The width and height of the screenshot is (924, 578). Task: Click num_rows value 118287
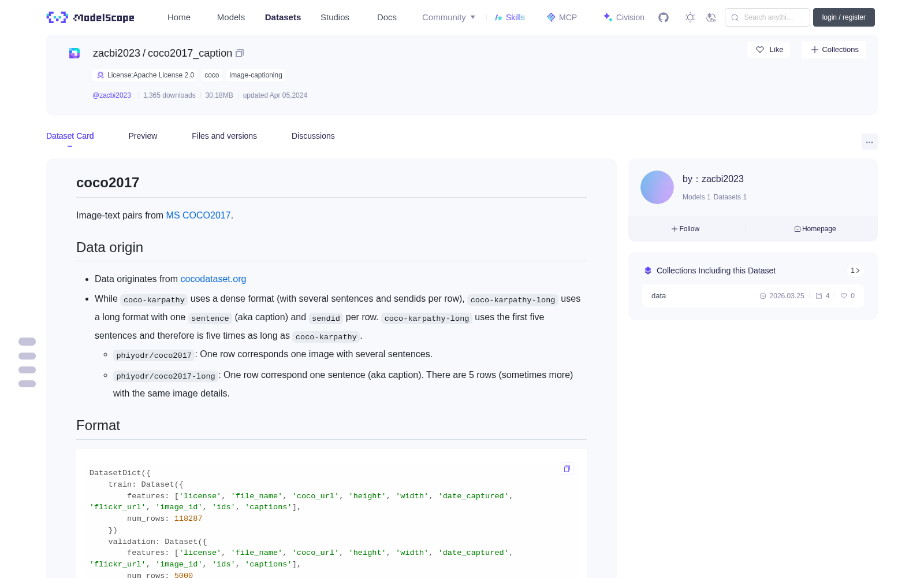188,518
